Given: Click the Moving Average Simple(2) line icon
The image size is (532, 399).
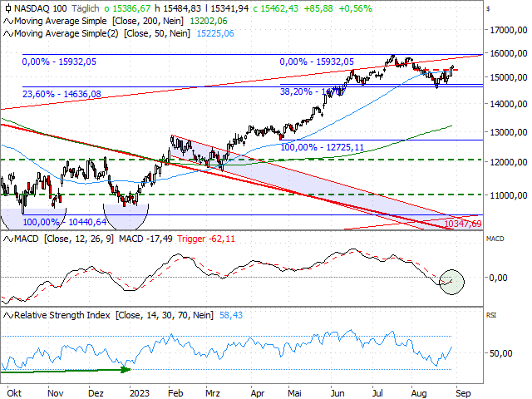Looking at the screenshot, I should (x=8, y=34).
